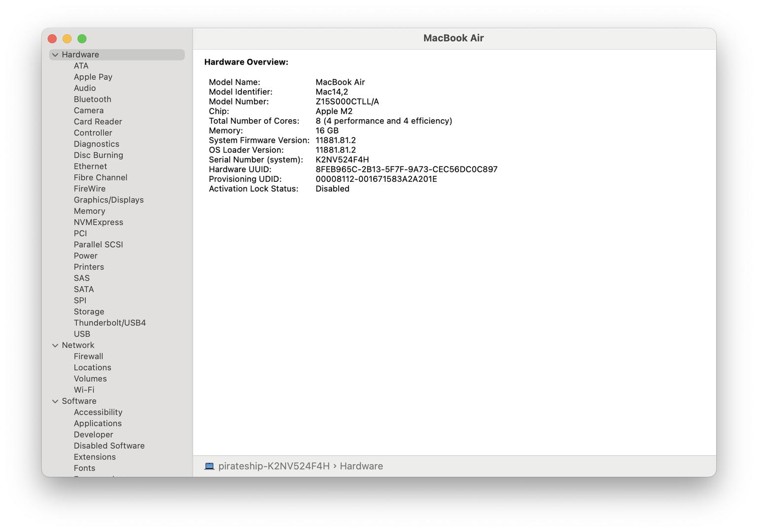Select Applications under Software
758x532 pixels.
pyautogui.click(x=98, y=424)
